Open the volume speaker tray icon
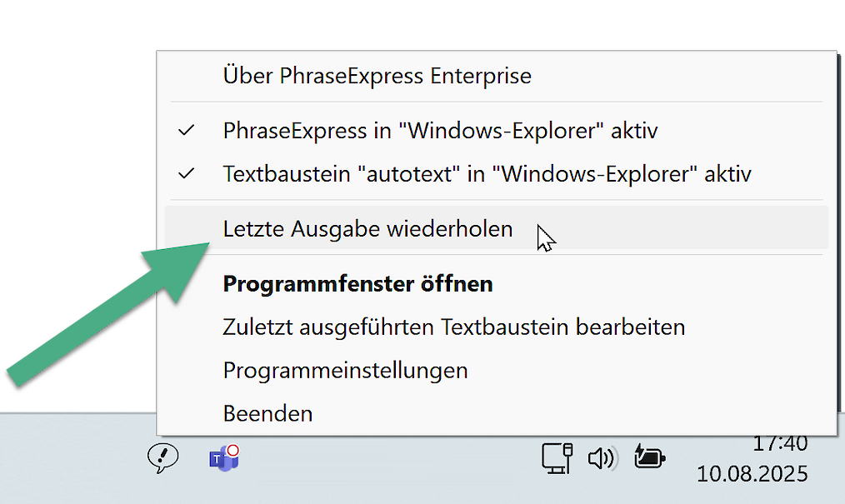Screen dimensions: 845x504 click(x=602, y=459)
